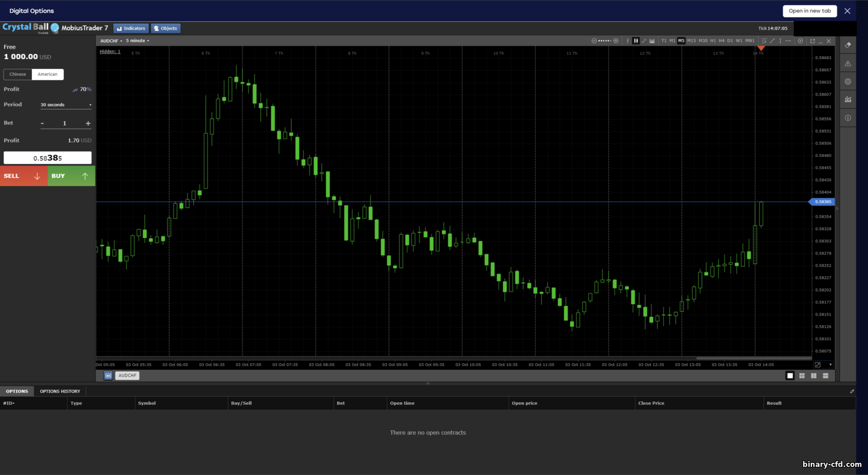Click the info icon in right sidebar
This screenshot has height=475, width=868.
pos(848,118)
